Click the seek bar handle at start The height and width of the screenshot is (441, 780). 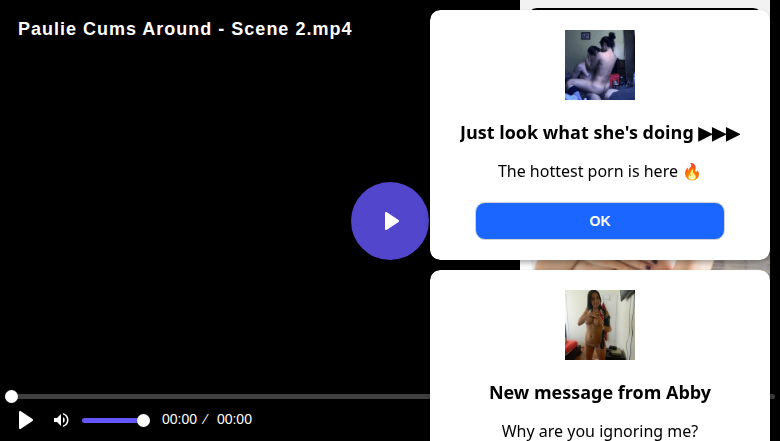11,397
